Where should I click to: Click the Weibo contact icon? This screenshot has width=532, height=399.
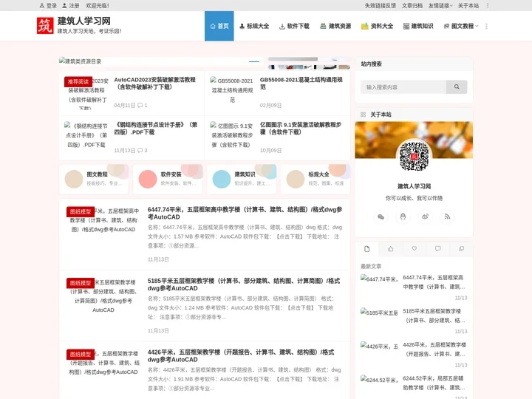[425, 216]
